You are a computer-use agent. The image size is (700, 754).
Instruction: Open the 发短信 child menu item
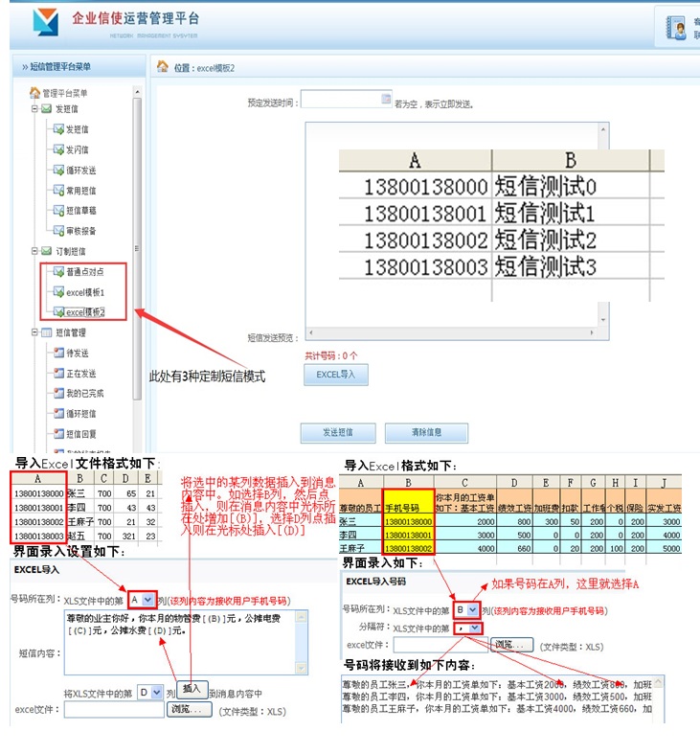tap(77, 129)
